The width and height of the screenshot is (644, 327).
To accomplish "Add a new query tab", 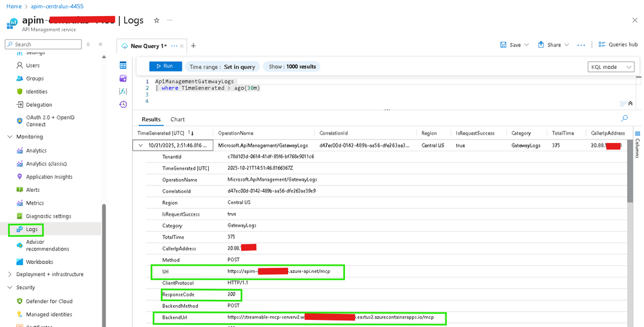I will pos(193,46).
